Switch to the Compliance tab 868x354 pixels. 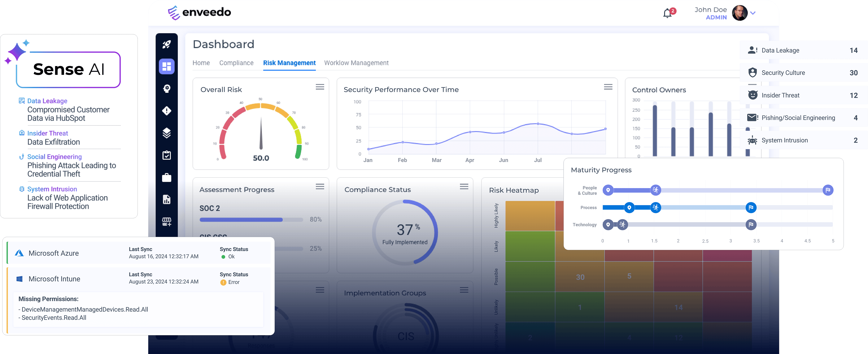[236, 63]
